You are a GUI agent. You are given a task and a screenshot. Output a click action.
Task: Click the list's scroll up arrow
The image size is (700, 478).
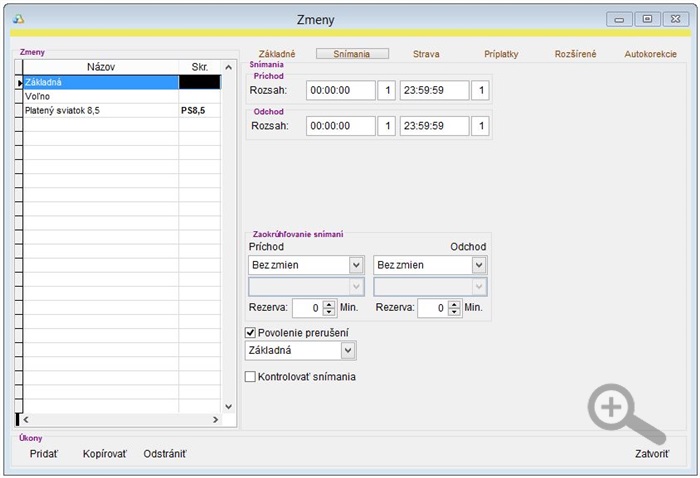[229, 67]
